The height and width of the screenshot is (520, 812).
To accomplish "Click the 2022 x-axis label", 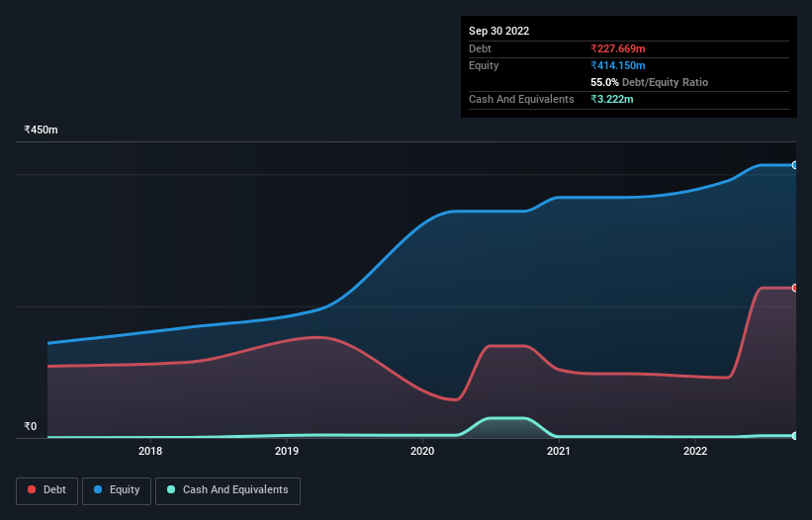I will click(695, 451).
